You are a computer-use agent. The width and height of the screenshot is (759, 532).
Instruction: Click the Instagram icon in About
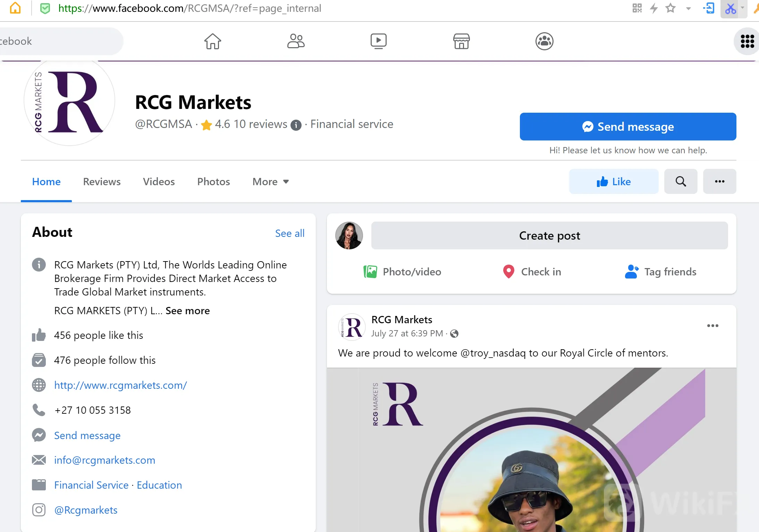point(39,510)
